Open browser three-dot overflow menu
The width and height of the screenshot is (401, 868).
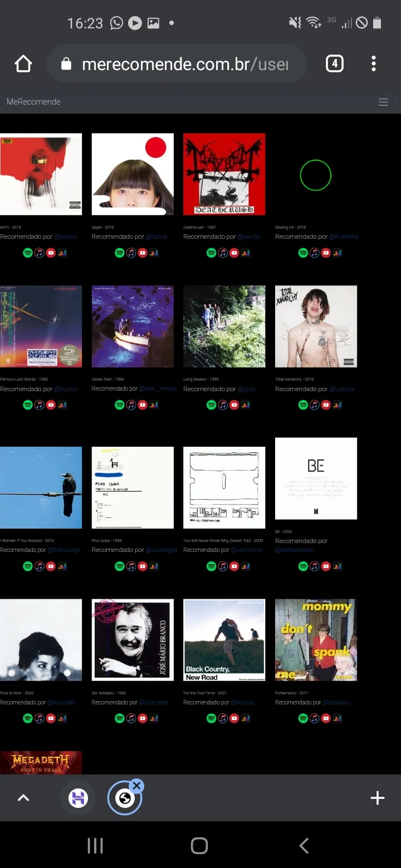[374, 64]
